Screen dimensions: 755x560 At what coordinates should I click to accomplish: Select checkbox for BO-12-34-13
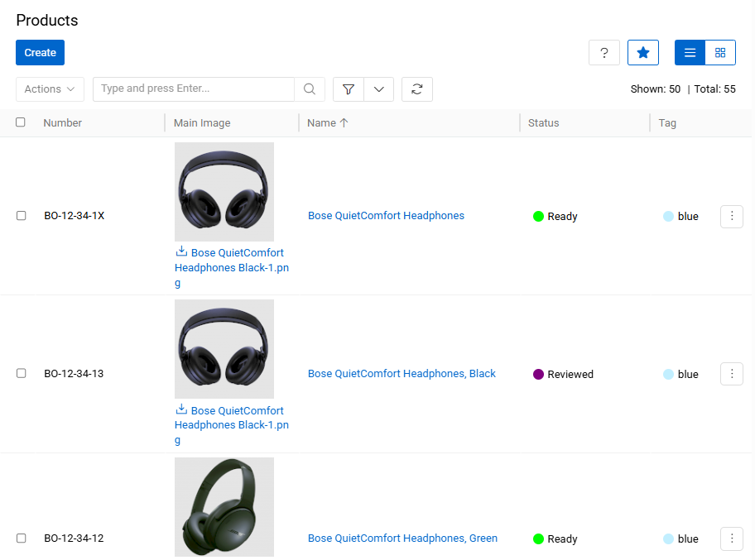click(x=22, y=373)
